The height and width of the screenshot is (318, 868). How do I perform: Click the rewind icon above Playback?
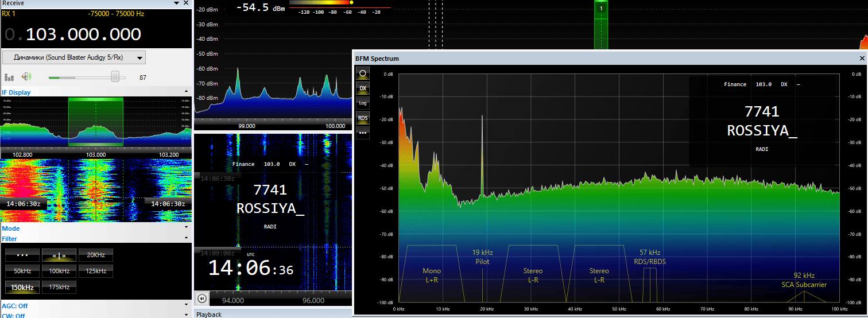pyautogui.click(x=202, y=298)
